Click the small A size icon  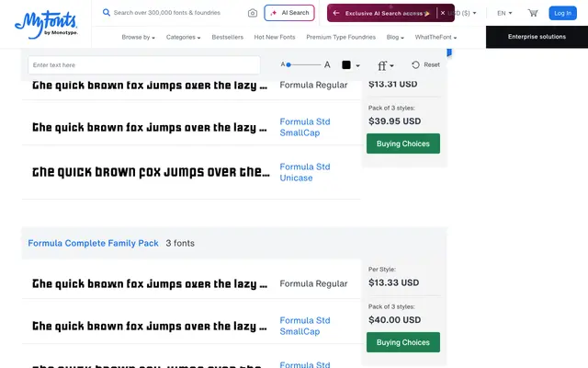click(283, 64)
